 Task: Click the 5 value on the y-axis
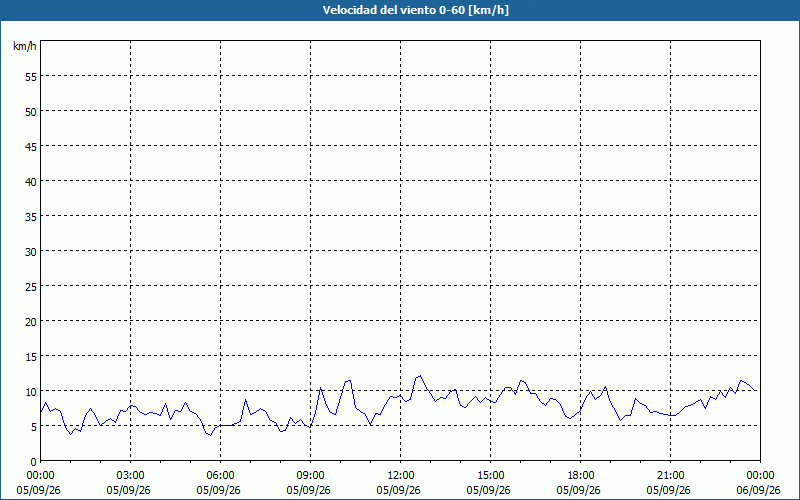(x=34, y=427)
